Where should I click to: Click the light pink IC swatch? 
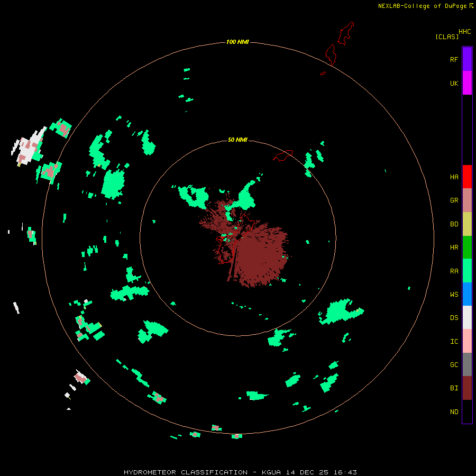[x=467, y=341]
